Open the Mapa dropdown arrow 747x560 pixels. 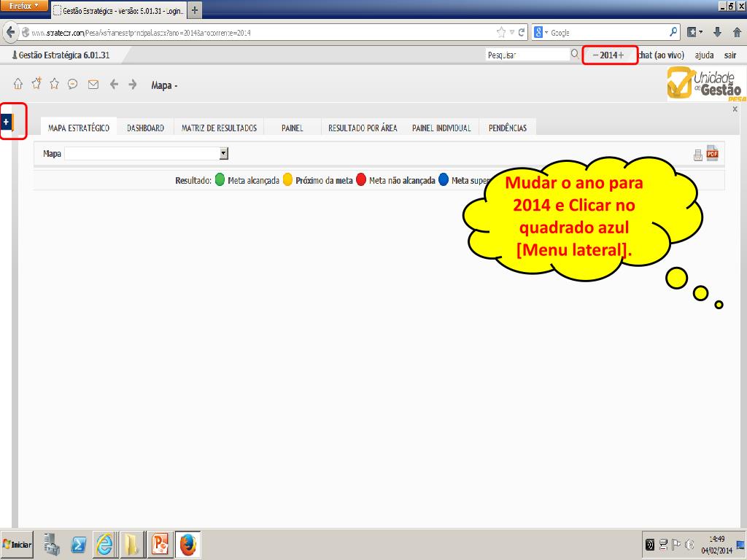pos(224,153)
